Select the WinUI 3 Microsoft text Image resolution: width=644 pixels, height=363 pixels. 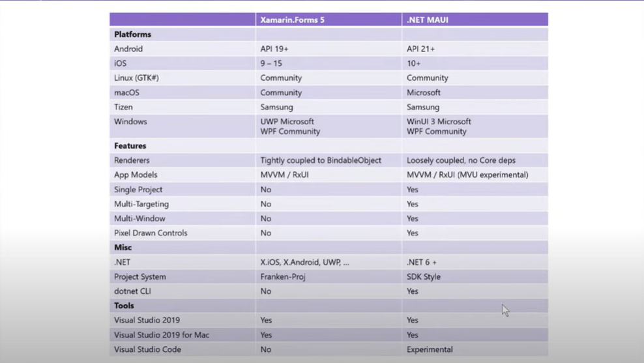439,122
